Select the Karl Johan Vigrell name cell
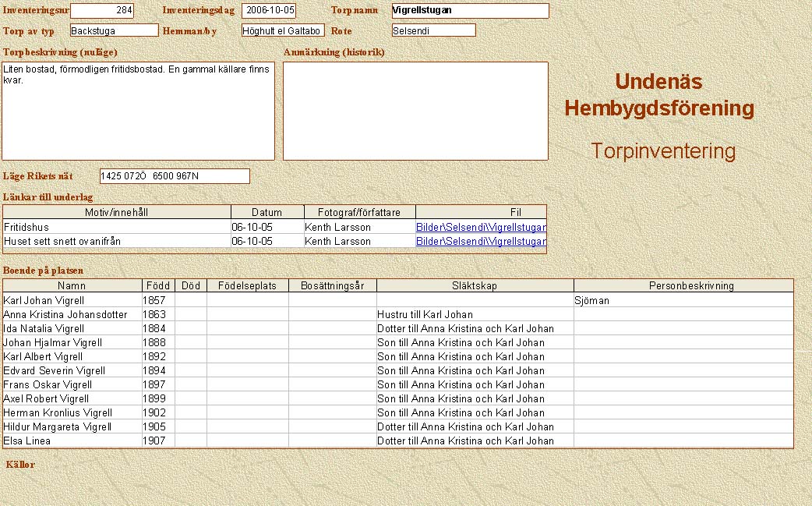The image size is (812, 506). coord(72,300)
